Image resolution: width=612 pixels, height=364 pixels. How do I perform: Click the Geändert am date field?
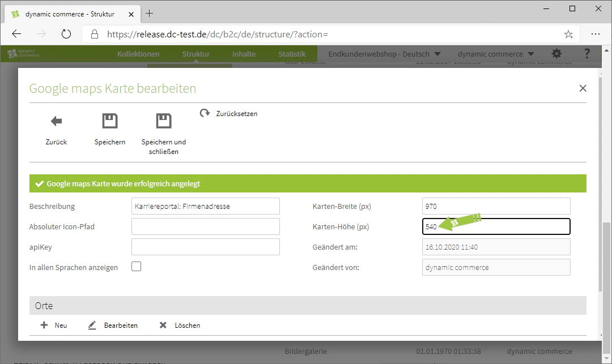point(496,247)
